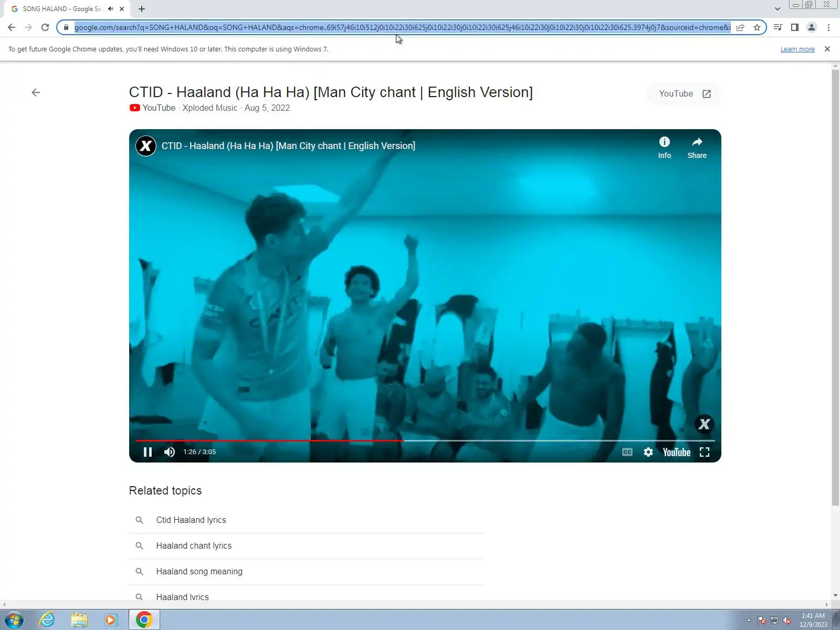Image resolution: width=840 pixels, height=630 pixels.
Task: Click the browser forward arrow
Action: click(28, 27)
